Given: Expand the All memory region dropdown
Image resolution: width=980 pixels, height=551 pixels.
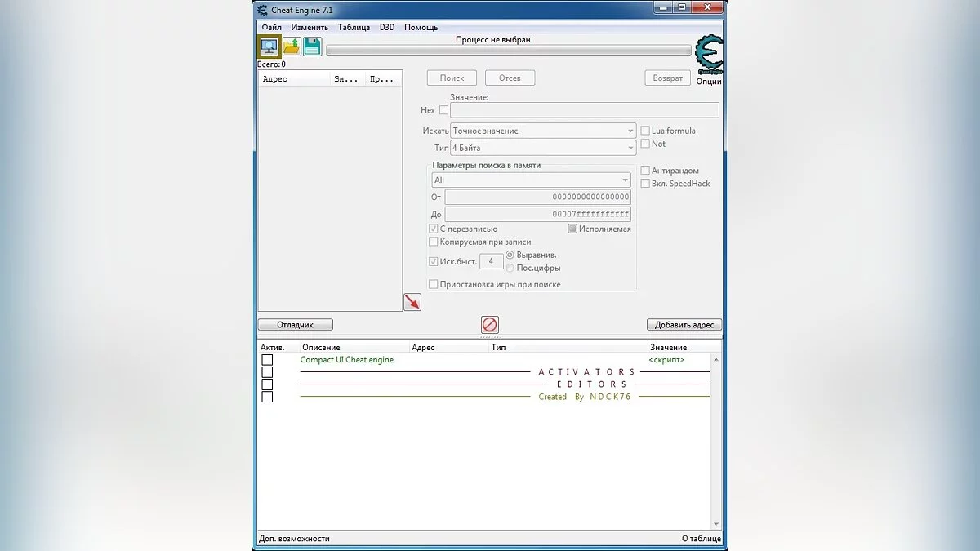Looking at the screenshot, I should coord(531,180).
